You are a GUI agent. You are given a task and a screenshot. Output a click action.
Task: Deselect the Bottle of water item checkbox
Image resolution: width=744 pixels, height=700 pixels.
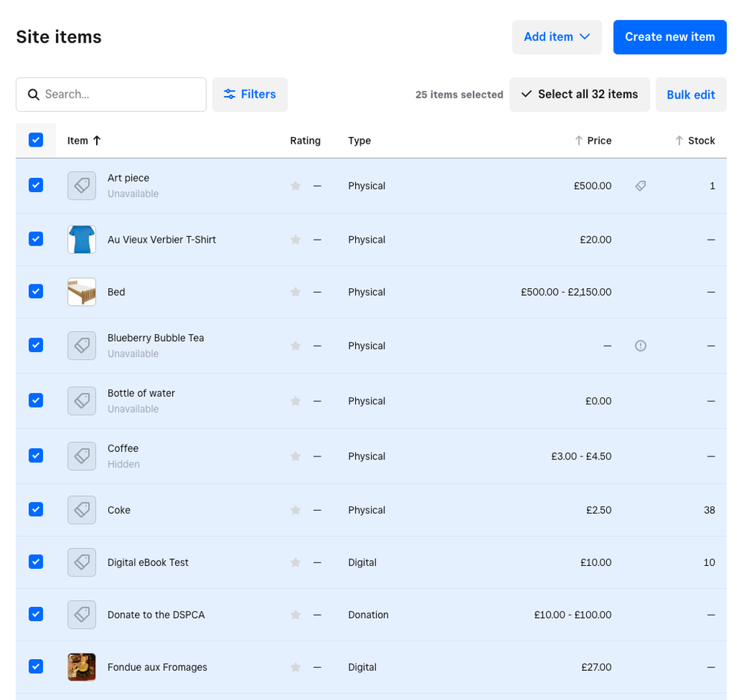[x=36, y=400]
